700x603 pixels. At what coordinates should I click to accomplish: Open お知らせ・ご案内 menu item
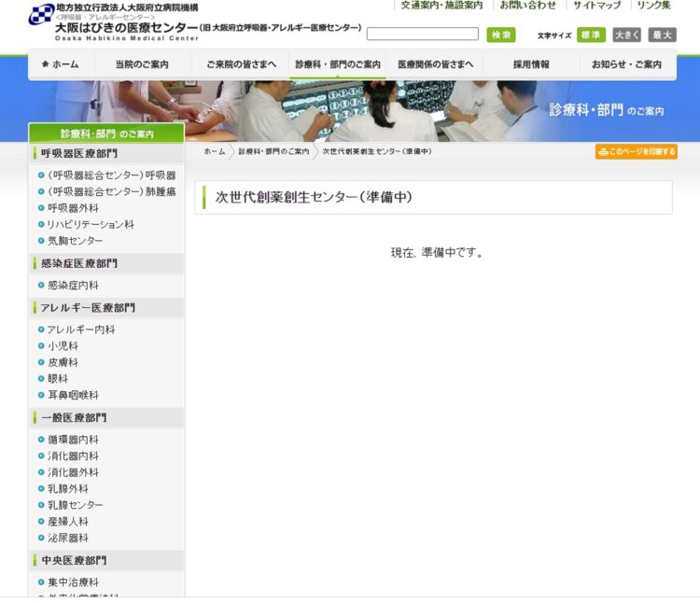coord(627,64)
